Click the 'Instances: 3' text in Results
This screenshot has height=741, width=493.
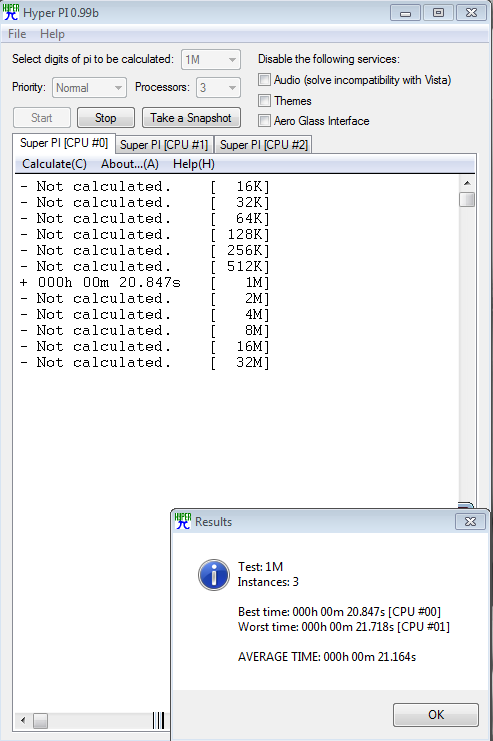pyautogui.click(x=268, y=582)
